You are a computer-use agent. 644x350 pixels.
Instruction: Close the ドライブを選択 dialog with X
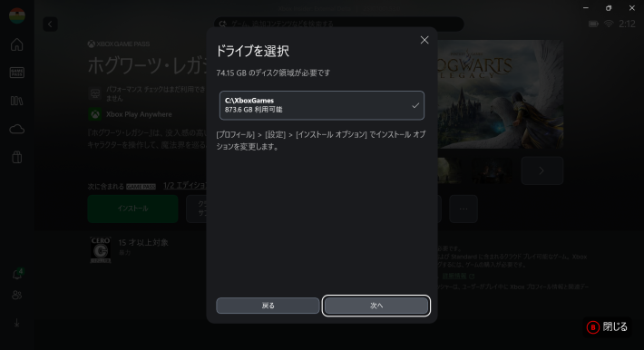point(424,40)
